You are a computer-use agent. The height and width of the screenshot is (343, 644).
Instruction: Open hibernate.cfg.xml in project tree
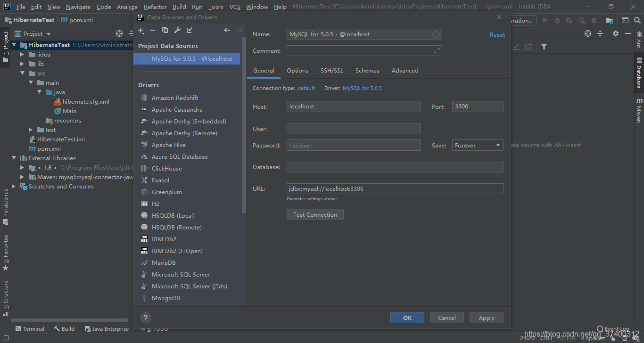coord(86,102)
